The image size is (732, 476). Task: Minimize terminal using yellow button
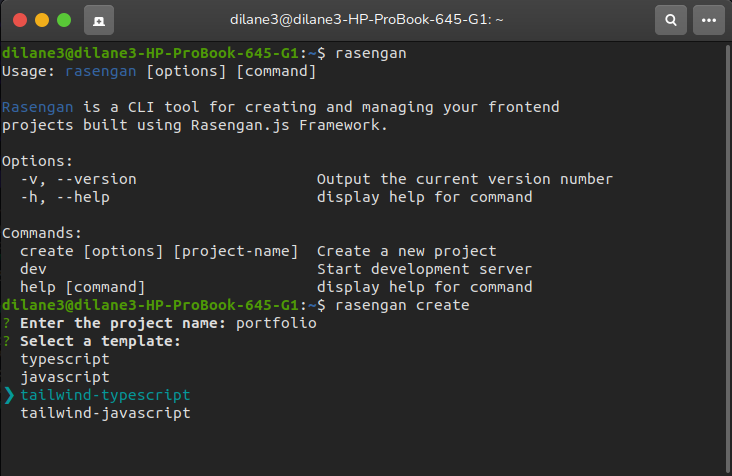coord(42,20)
